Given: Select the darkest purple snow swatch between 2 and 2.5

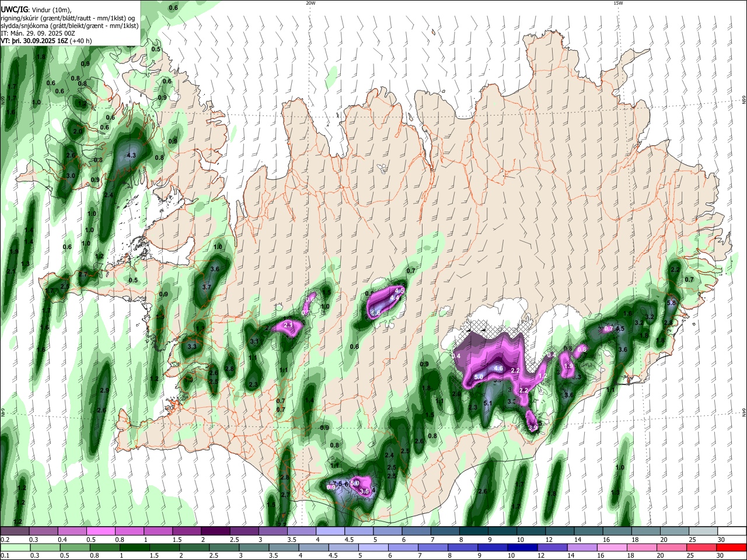Looking at the screenshot, I should [215, 531].
